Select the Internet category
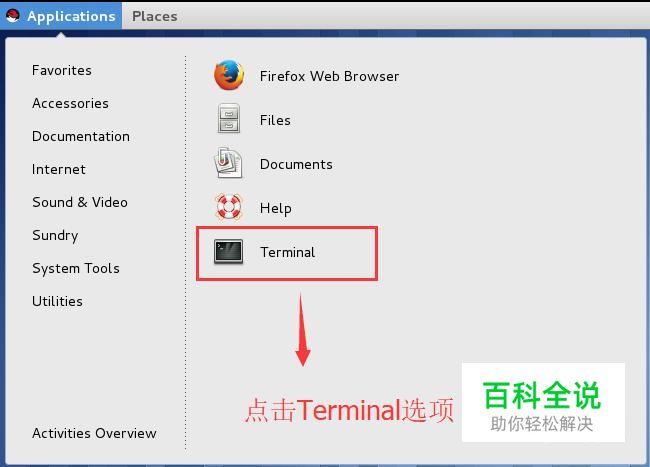This screenshot has width=650, height=467. (x=59, y=169)
